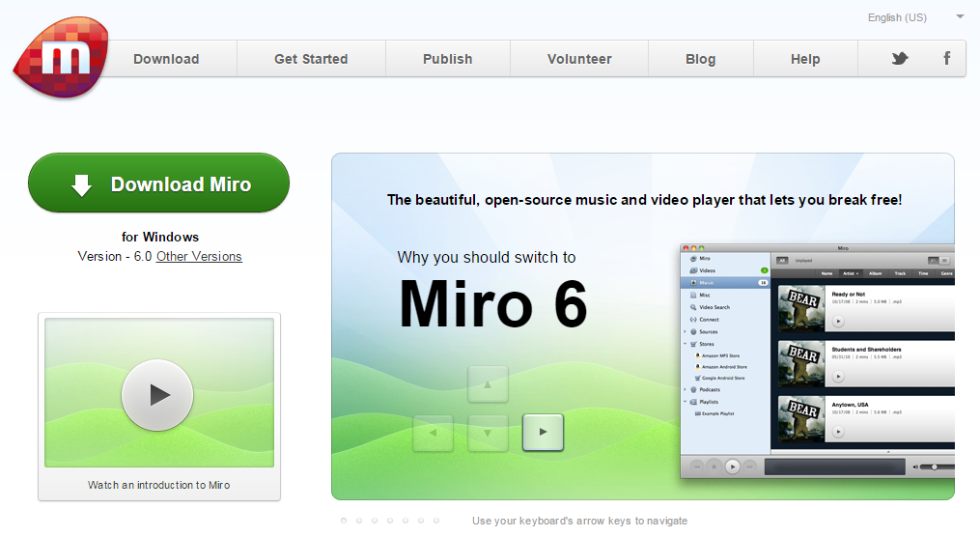Click the green Download Miro button
Viewport: 980px width, 537px height.
[x=158, y=184]
